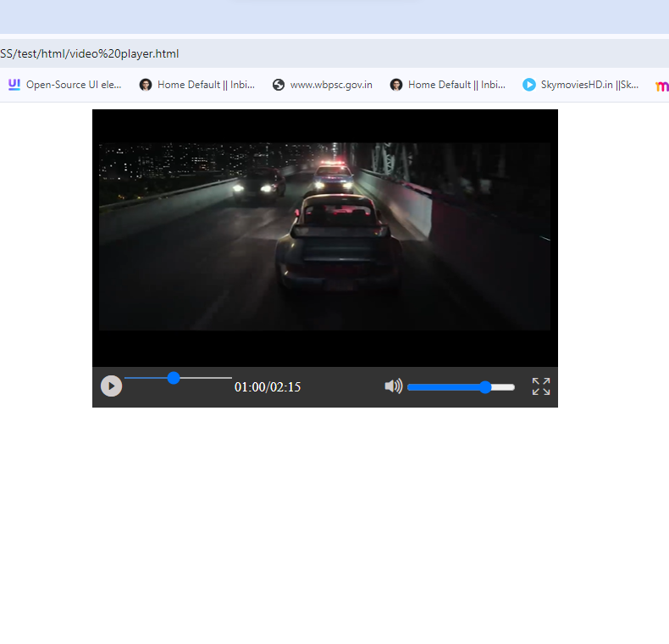669x644 pixels.
Task: Click the unplayed gray part of the seek bar
Action: click(207, 378)
